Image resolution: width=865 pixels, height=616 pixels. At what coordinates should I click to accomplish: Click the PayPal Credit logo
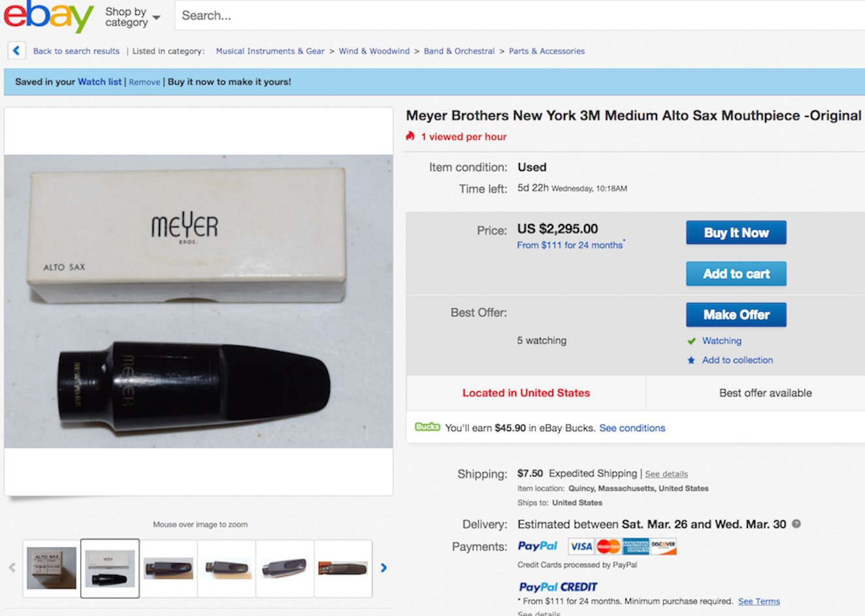point(558,587)
